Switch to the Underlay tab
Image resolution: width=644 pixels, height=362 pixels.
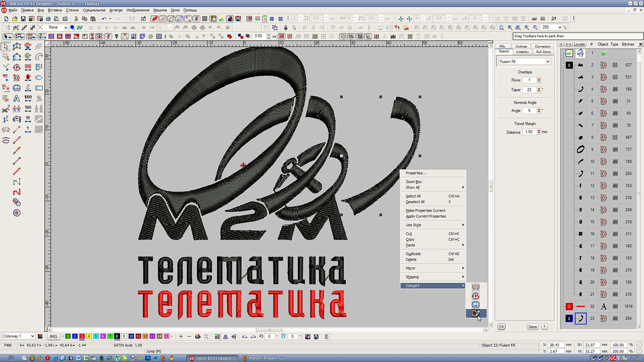(x=522, y=52)
